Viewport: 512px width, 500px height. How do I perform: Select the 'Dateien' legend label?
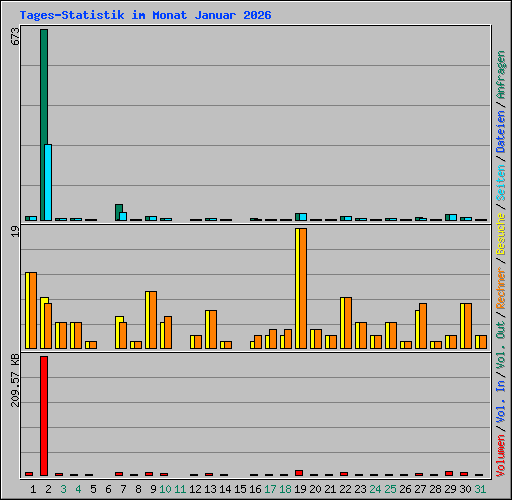(x=501, y=132)
